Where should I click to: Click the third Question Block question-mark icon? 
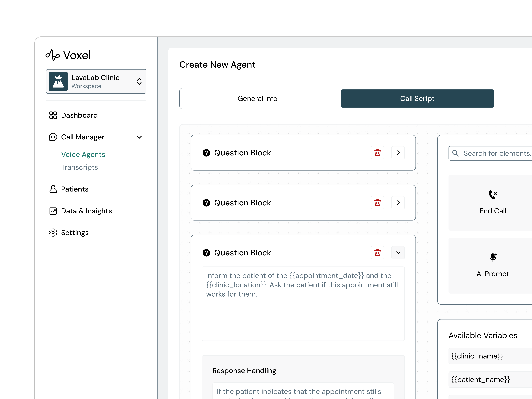(x=206, y=253)
